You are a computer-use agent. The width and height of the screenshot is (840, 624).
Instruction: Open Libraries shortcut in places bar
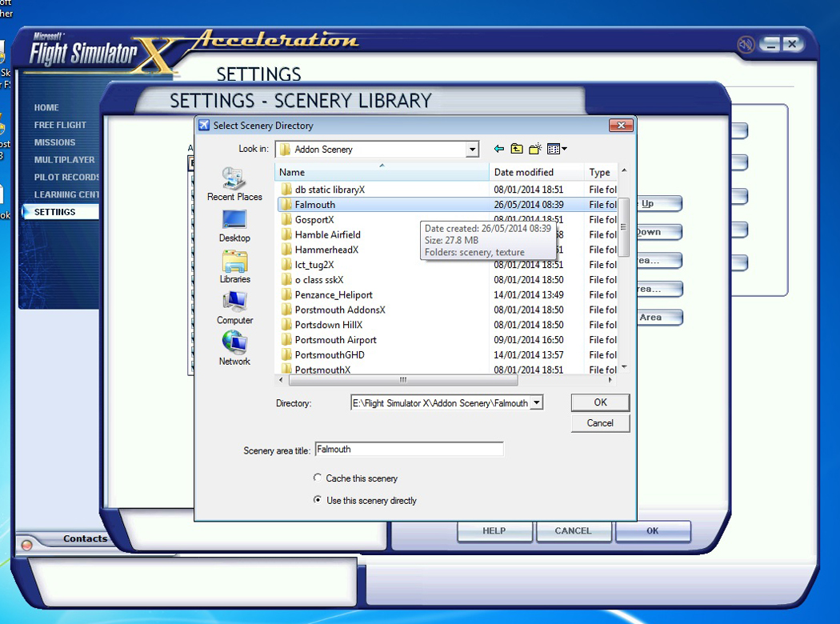click(234, 266)
